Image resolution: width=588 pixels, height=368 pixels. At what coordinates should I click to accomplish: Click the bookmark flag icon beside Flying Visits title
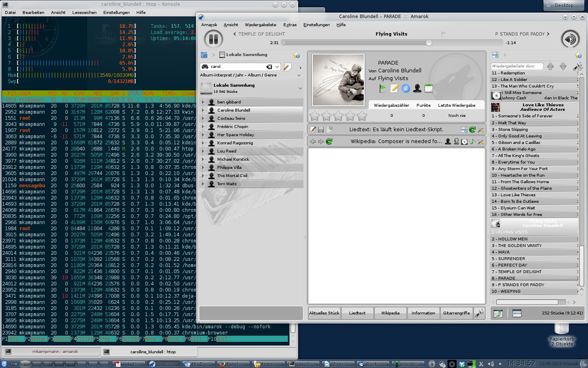[443, 34]
